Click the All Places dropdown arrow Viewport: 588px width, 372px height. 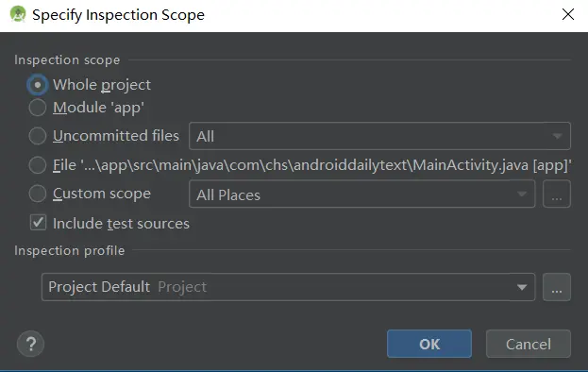pyautogui.click(x=522, y=194)
